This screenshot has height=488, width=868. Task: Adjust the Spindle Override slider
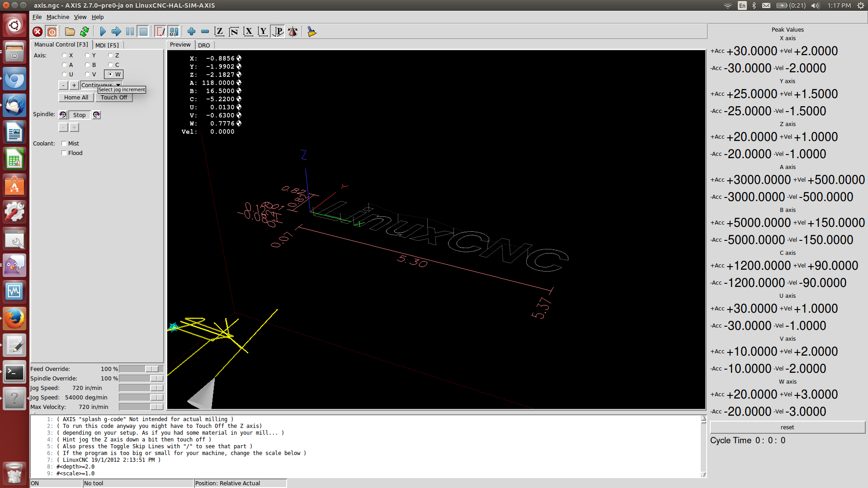pyautogui.click(x=141, y=378)
